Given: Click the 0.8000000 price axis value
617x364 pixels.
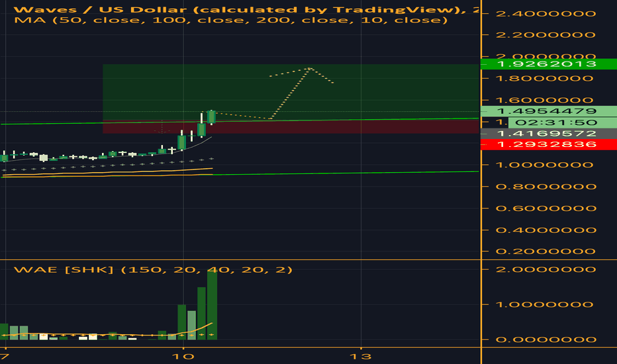Looking at the screenshot, I should click(546, 187).
